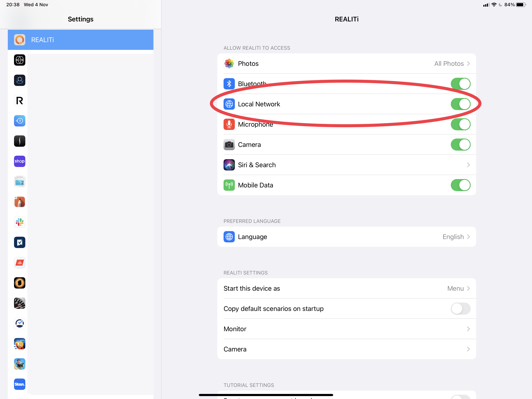
Task: Enable Copy default scenarios on startup
Action: (460, 309)
